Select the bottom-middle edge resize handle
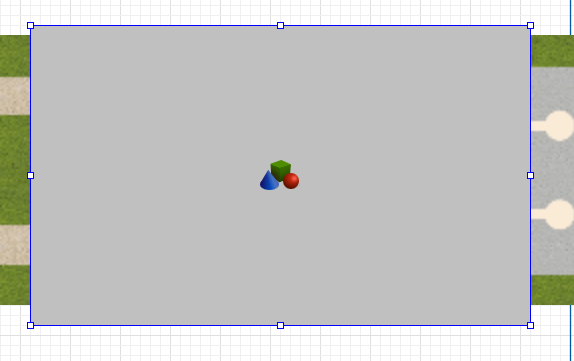 click(280, 325)
